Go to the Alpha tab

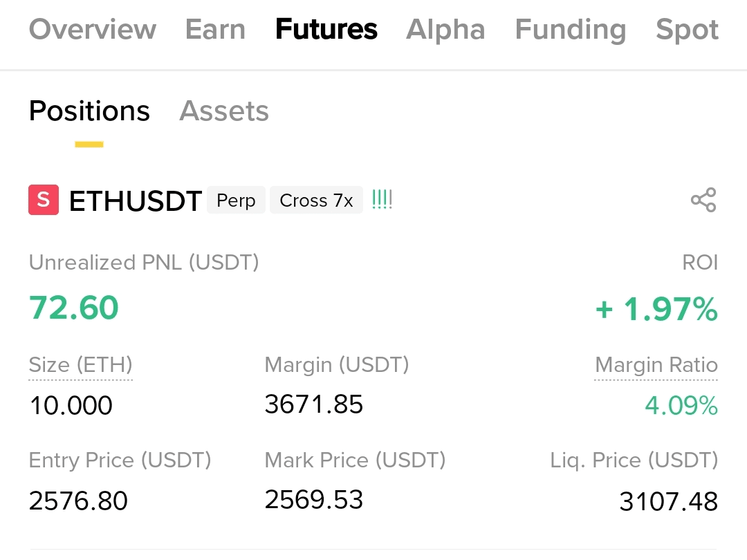click(445, 30)
